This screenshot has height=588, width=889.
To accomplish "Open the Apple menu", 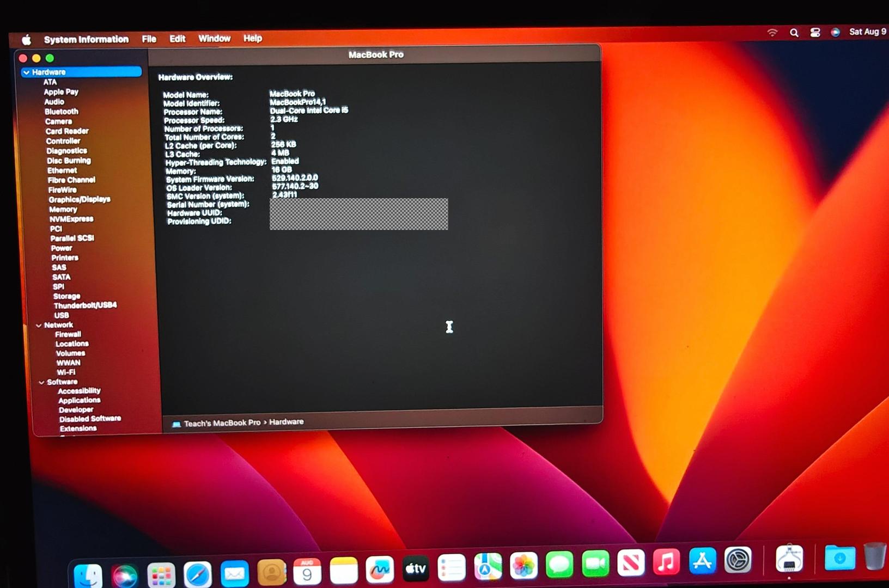I will click(26, 40).
